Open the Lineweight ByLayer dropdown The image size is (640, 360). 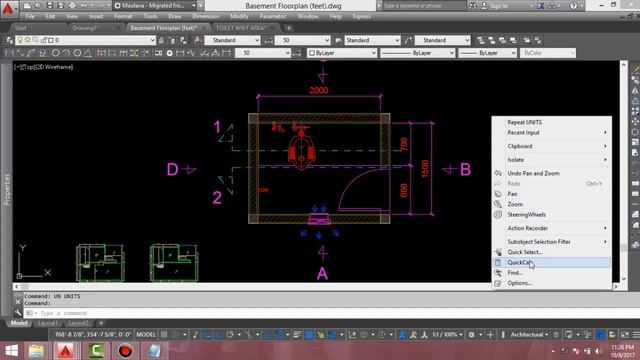487,53
